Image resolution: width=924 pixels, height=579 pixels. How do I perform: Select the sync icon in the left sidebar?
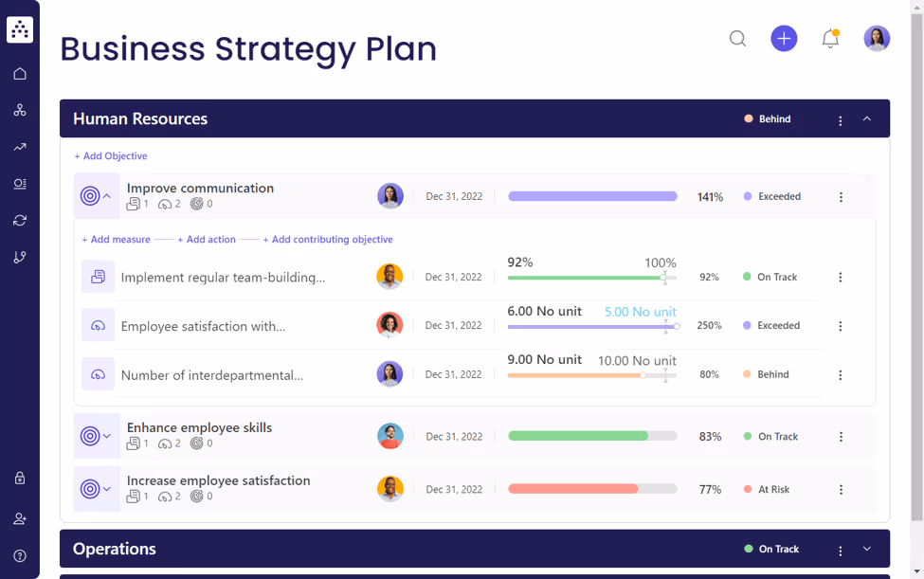19,220
